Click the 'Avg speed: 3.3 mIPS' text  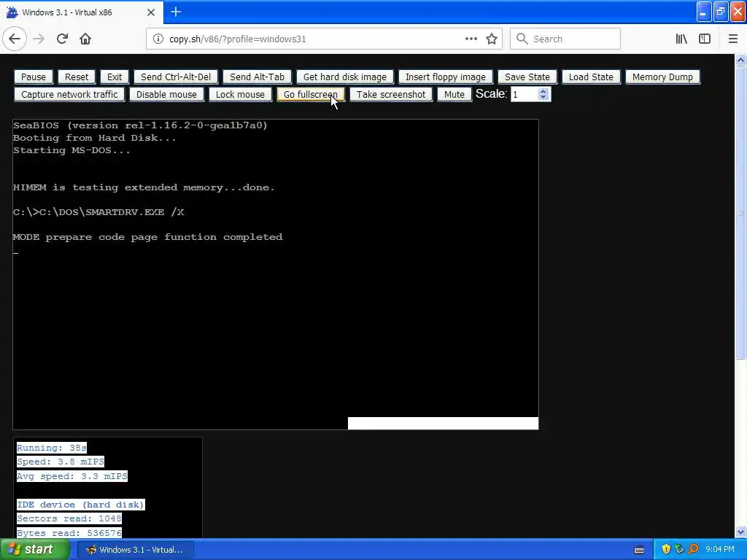point(72,476)
